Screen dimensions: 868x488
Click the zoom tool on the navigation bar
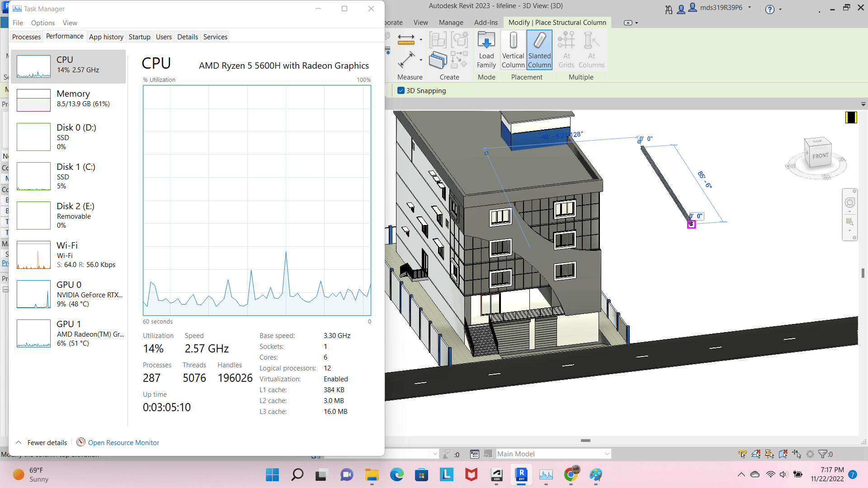click(850, 222)
